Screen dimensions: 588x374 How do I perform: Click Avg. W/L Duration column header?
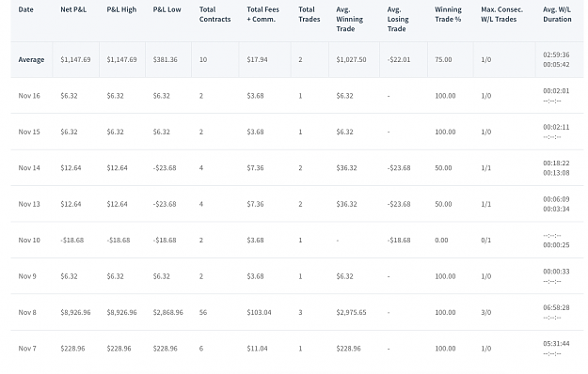tap(557, 14)
